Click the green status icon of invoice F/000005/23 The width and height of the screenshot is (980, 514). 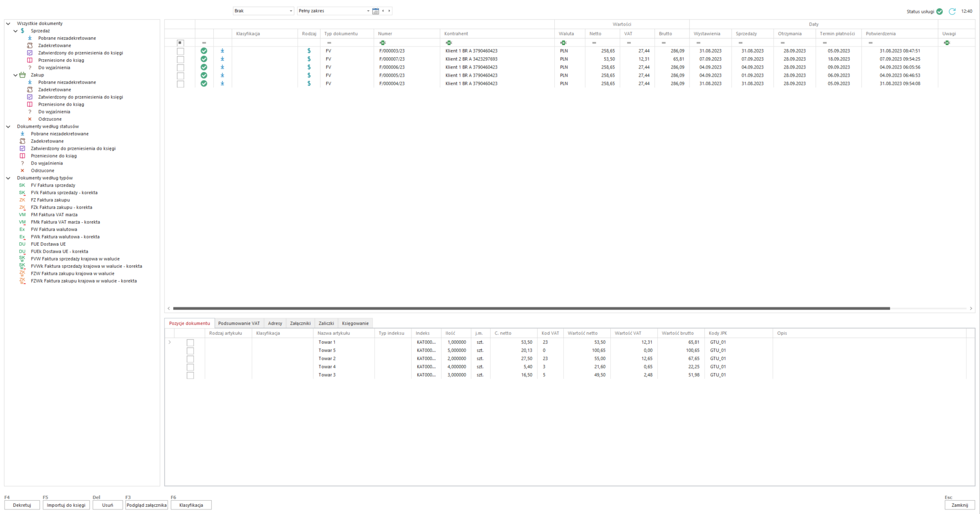pos(204,76)
